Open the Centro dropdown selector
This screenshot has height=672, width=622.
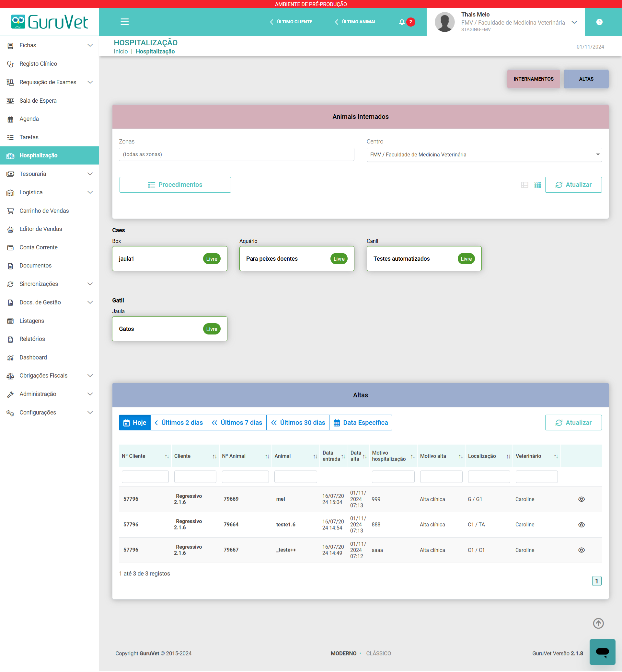point(484,155)
